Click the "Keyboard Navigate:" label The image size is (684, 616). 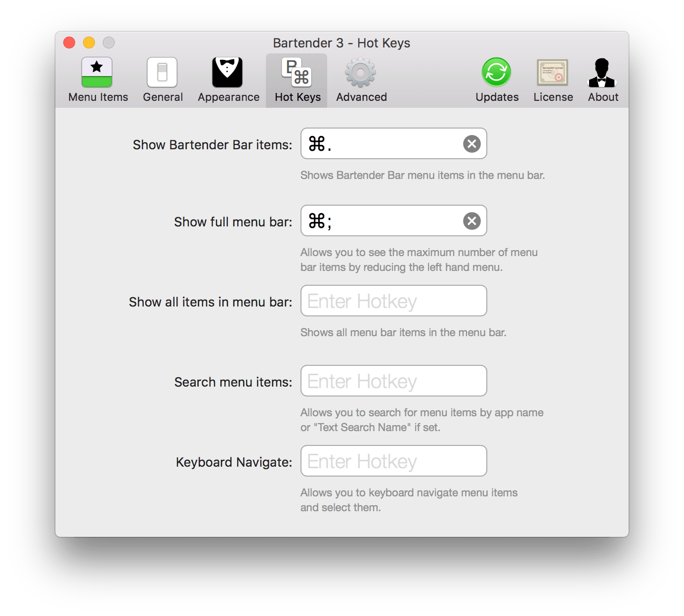[234, 462]
